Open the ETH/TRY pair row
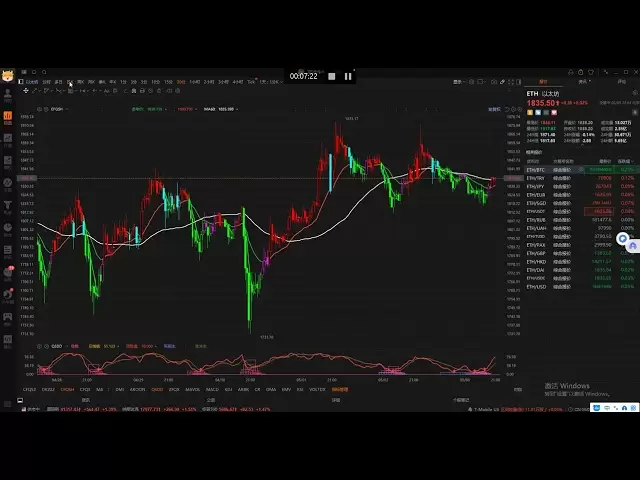 tap(582, 178)
